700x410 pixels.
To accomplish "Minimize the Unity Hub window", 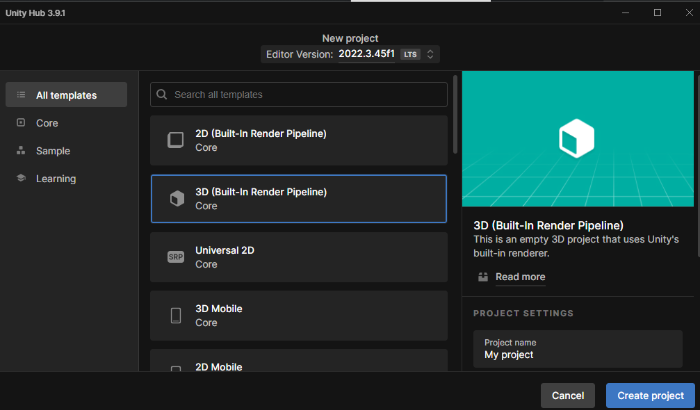I will (625, 13).
